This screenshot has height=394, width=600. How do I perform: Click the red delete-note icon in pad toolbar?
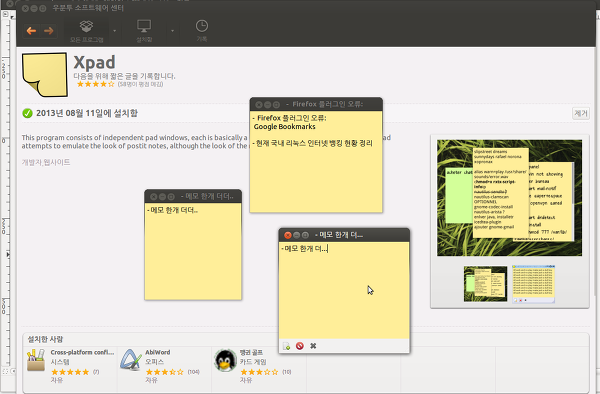point(300,346)
